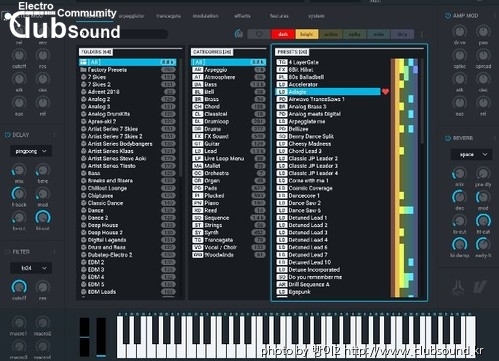
Task: Open the system tab
Action: tap(316, 16)
